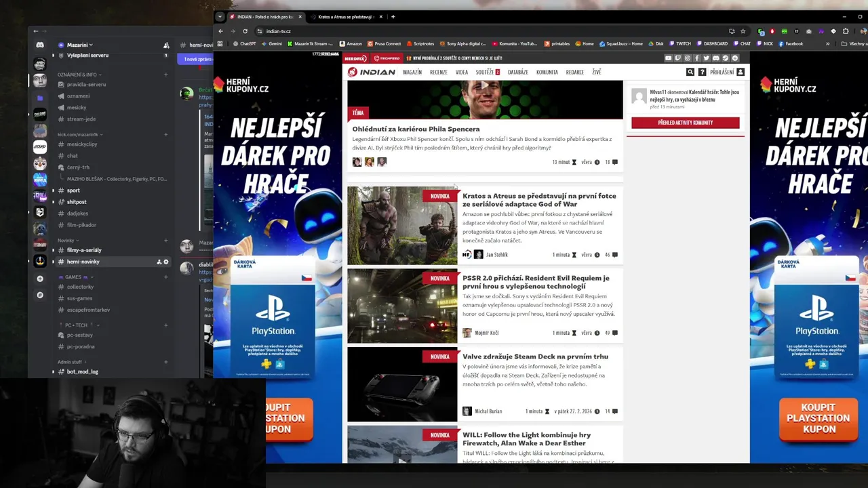Image resolution: width=868 pixels, height=488 pixels.
Task: Open DATABÁZE menu item
Action: [x=518, y=72]
